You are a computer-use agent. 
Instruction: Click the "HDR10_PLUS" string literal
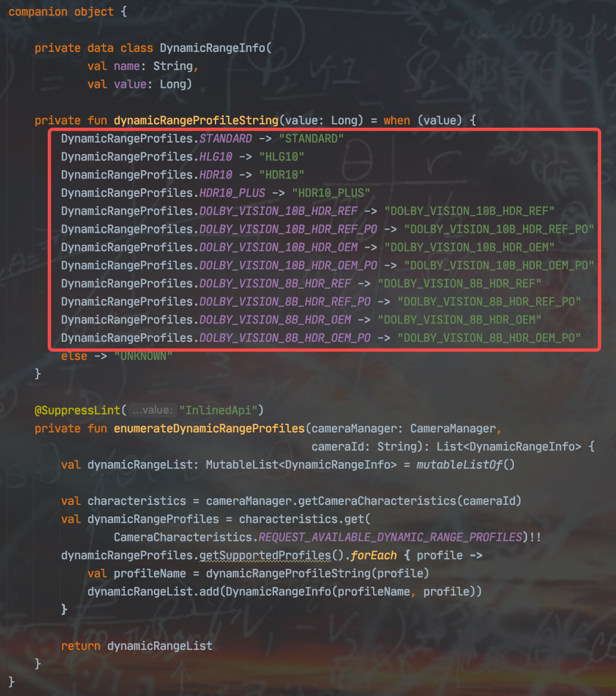[x=331, y=193]
